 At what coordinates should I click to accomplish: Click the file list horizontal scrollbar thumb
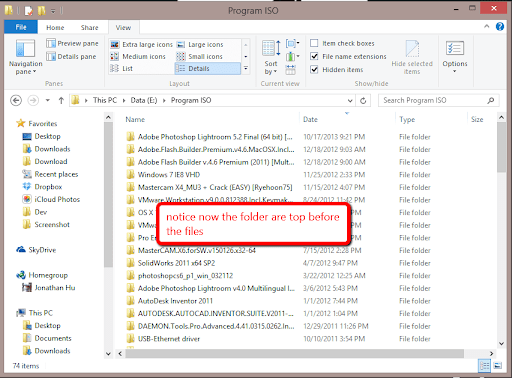pos(294,353)
